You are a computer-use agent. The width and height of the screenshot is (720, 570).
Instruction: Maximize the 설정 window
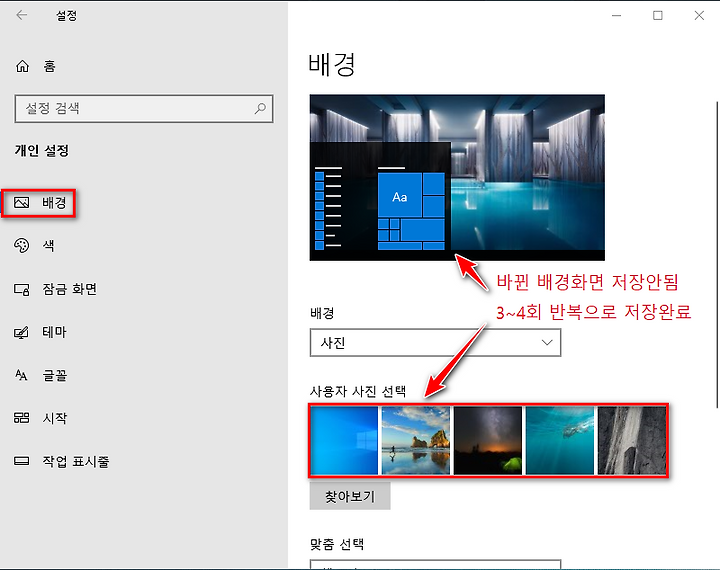(658, 16)
